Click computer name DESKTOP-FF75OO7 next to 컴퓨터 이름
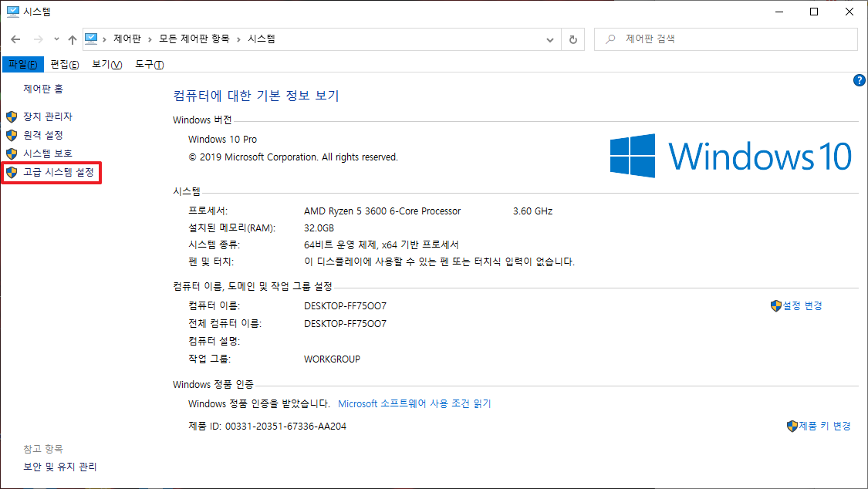 [x=346, y=306]
